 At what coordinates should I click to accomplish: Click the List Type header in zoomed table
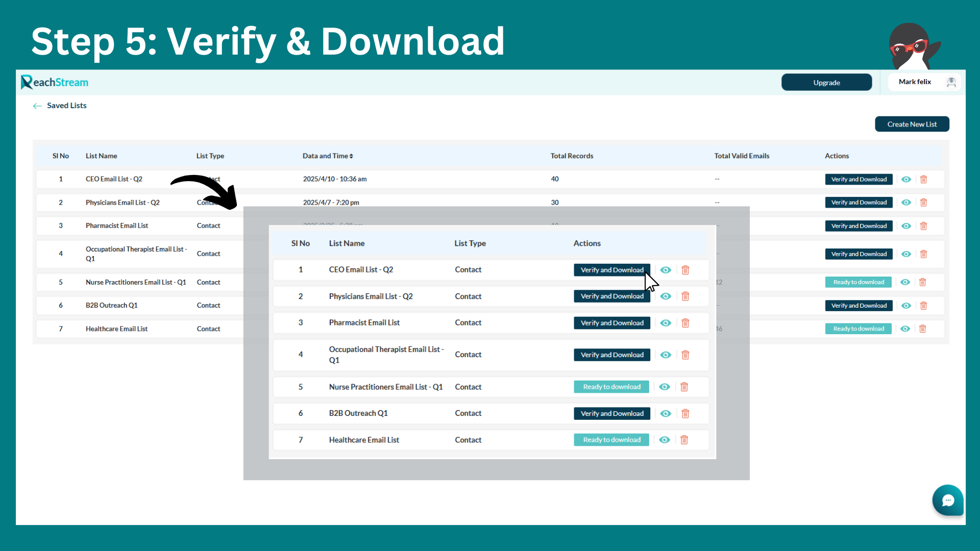pyautogui.click(x=470, y=243)
